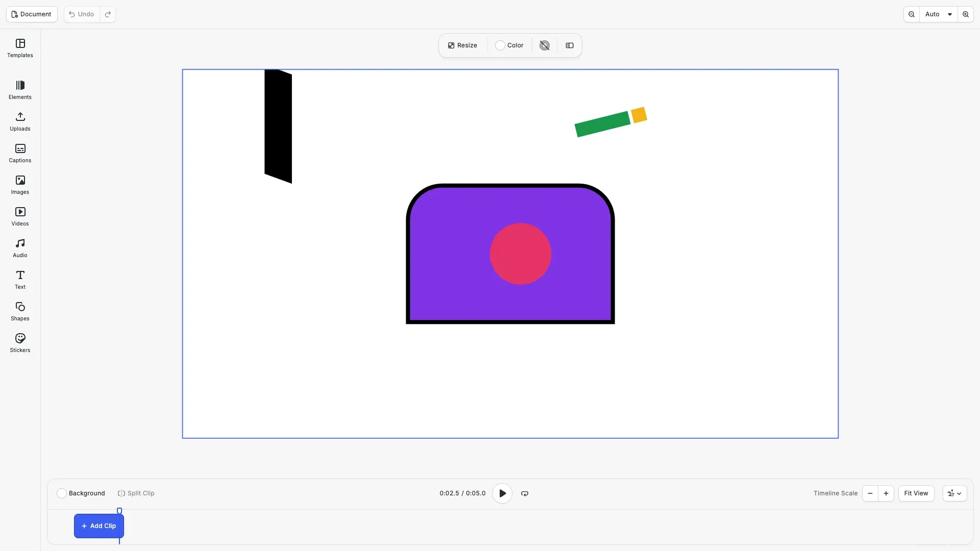Image resolution: width=980 pixels, height=551 pixels.
Task: Select the pink circle on canvas
Action: point(521,254)
